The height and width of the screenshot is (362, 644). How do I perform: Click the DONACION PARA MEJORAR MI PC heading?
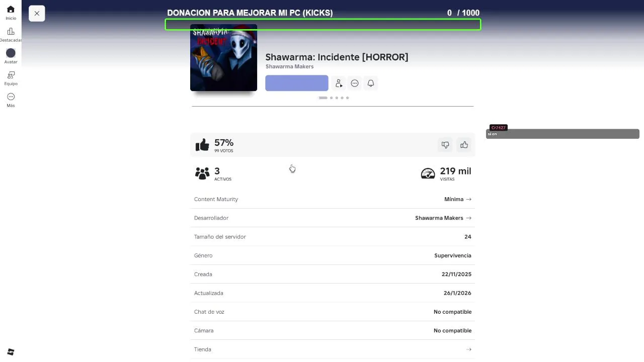point(250,13)
